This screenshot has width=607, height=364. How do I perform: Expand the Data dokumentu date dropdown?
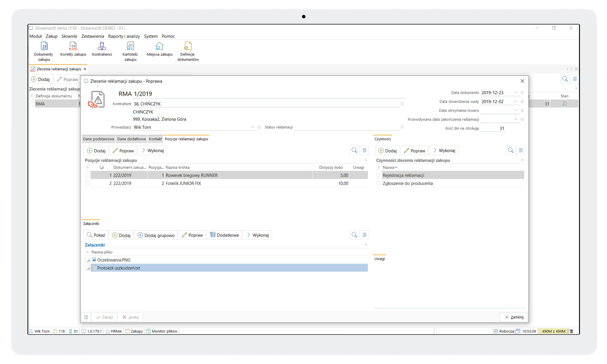[515, 93]
